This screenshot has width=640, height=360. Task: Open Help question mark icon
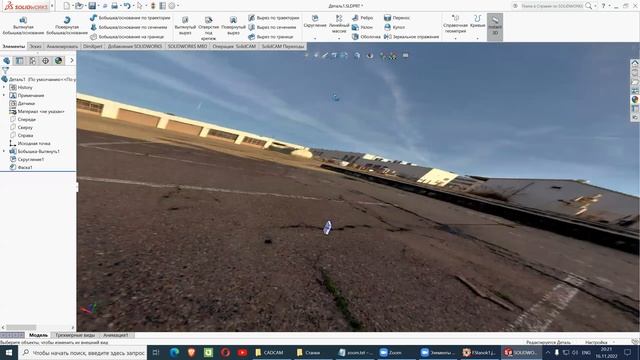[x=603, y=6]
